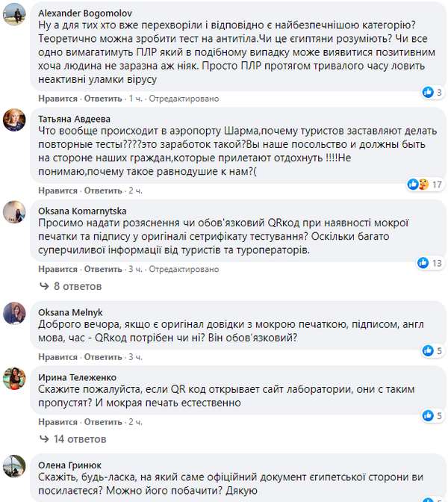
Task: View reactions on Alexander Bogomolov's comment
Action: tap(428, 91)
